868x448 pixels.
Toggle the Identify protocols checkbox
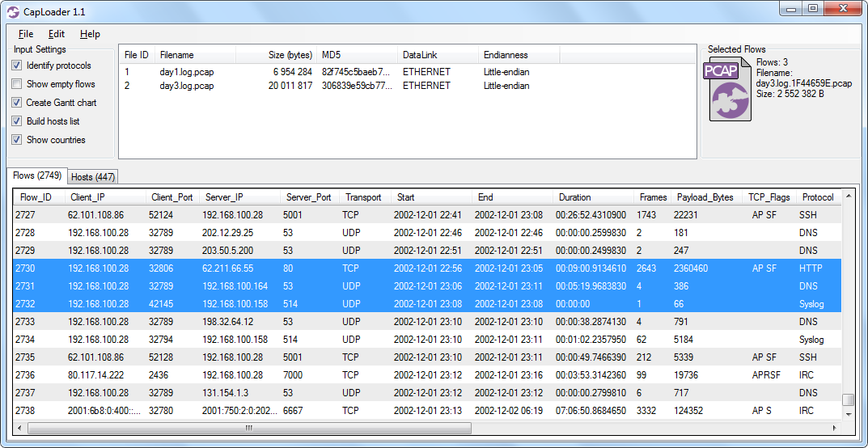click(17, 66)
